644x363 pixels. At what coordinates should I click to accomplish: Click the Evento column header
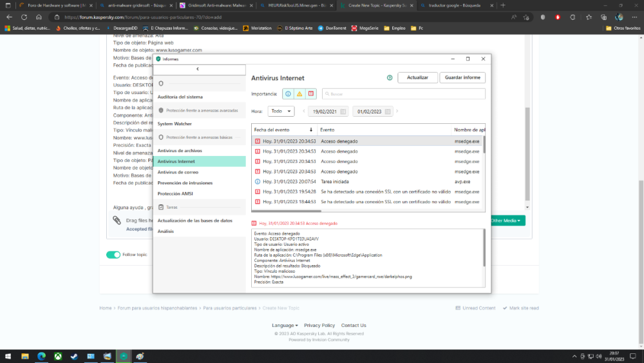pyautogui.click(x=384, y=130)
